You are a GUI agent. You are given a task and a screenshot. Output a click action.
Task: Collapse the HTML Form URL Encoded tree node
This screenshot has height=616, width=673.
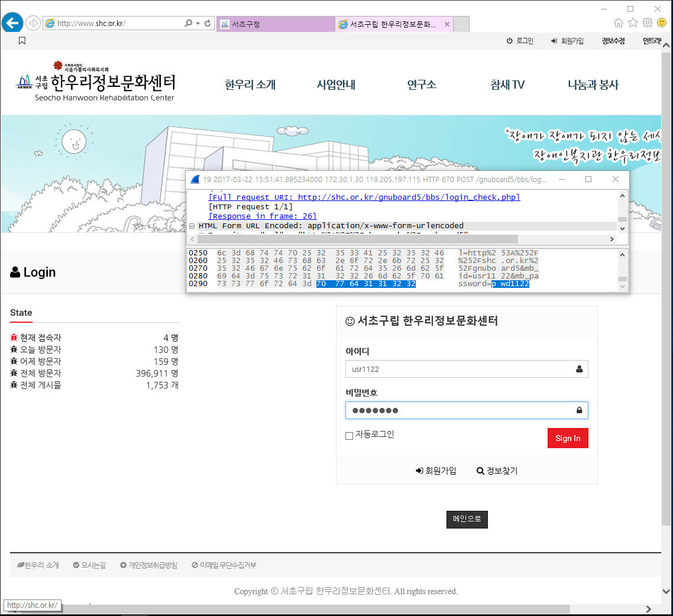(x=192, y=226)
